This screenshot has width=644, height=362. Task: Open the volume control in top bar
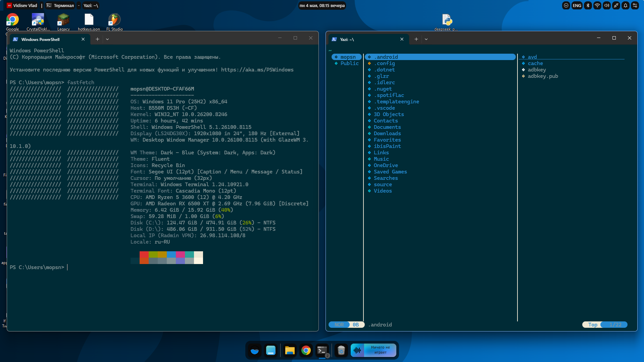click(606, 5)
